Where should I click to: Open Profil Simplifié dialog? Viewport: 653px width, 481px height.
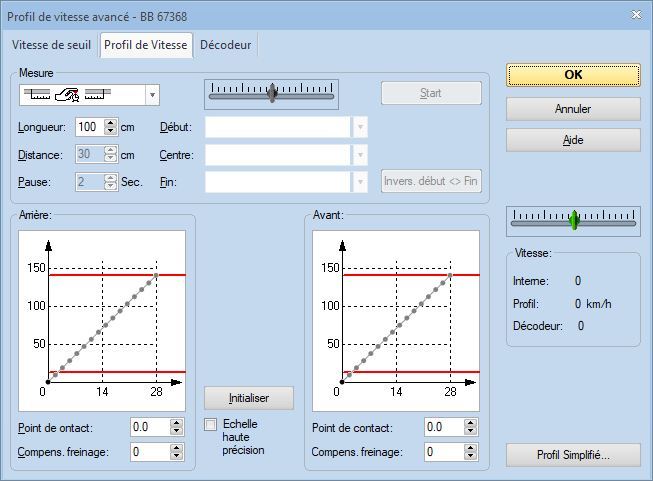pyautogui.click(x=573, y=455)
